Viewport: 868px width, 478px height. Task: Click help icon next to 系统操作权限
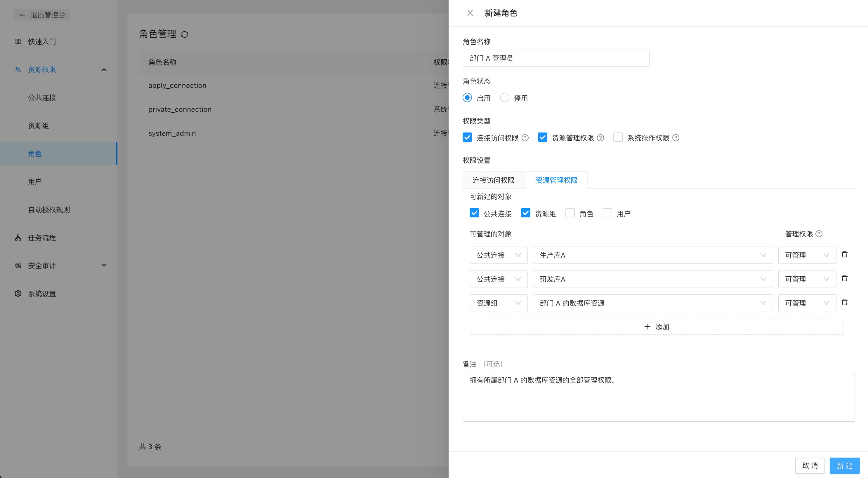click(x=676, y=138)
